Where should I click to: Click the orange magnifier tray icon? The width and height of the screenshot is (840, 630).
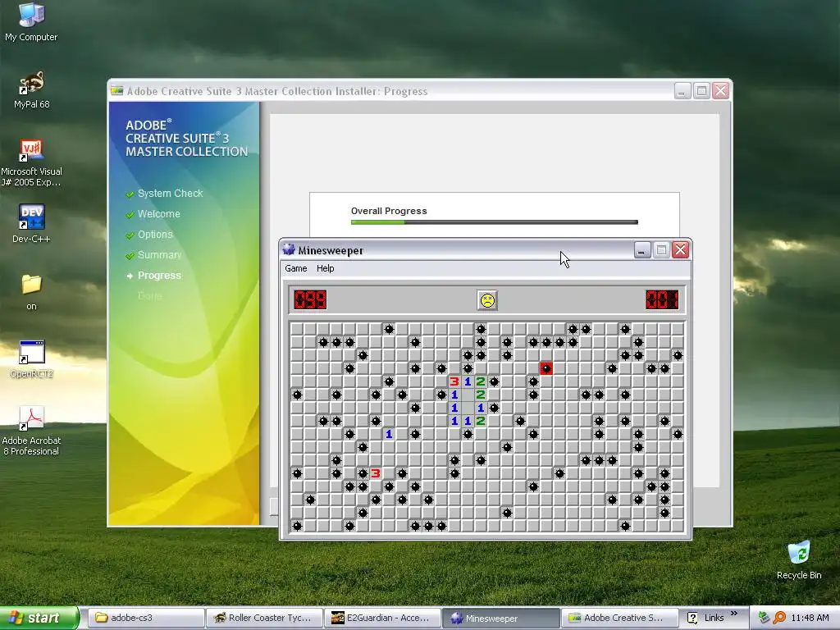click(779, 618)
